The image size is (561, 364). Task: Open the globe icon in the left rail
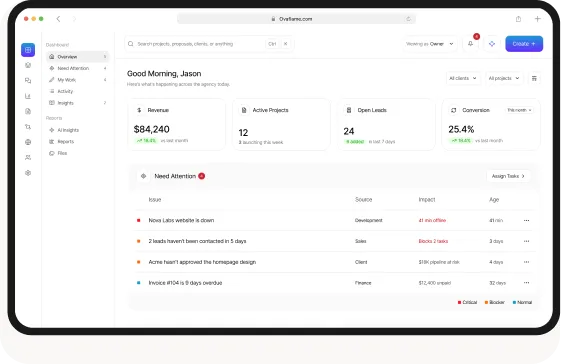(x=28, y=142)
